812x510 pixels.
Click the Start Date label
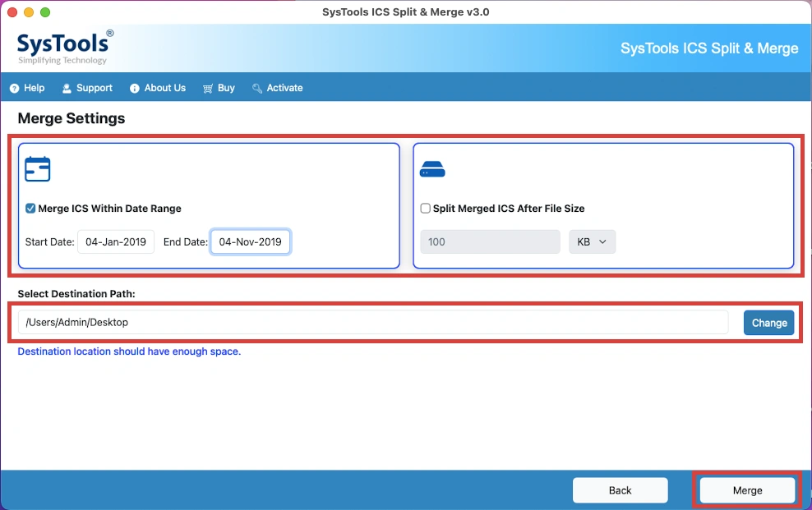pyautogui.click(x=49, y=241)
